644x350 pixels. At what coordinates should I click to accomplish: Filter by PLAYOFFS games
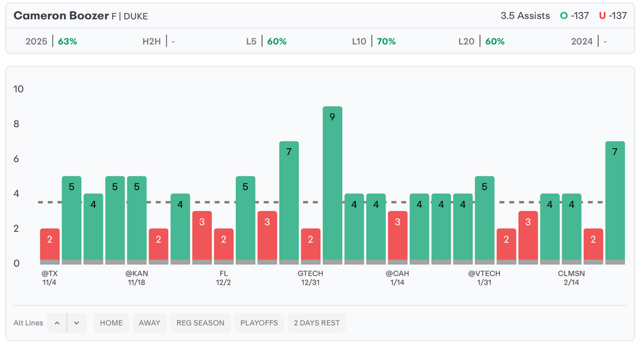pos(259,323)
